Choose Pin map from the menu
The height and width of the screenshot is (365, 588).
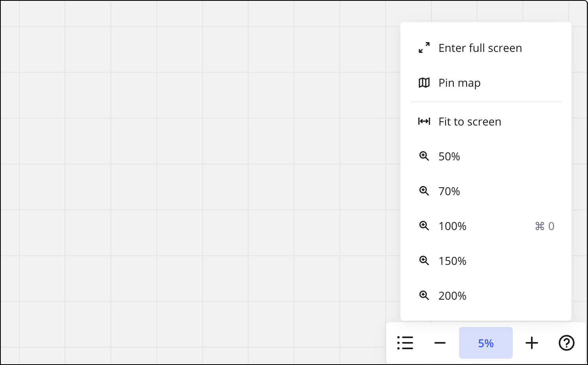(459, 83)
